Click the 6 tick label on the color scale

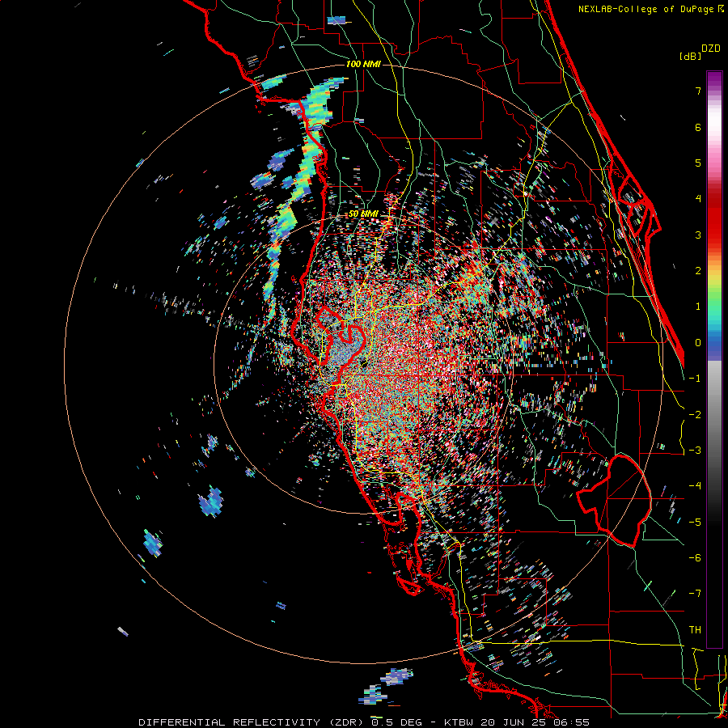(698, 127)
